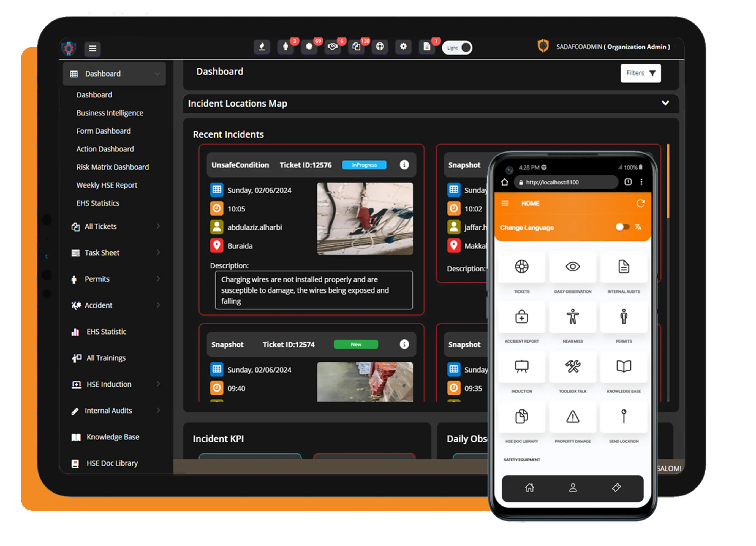Open Business Intelligence in sidebar
The height and width of the screenshot is (546, 756).
110,113
